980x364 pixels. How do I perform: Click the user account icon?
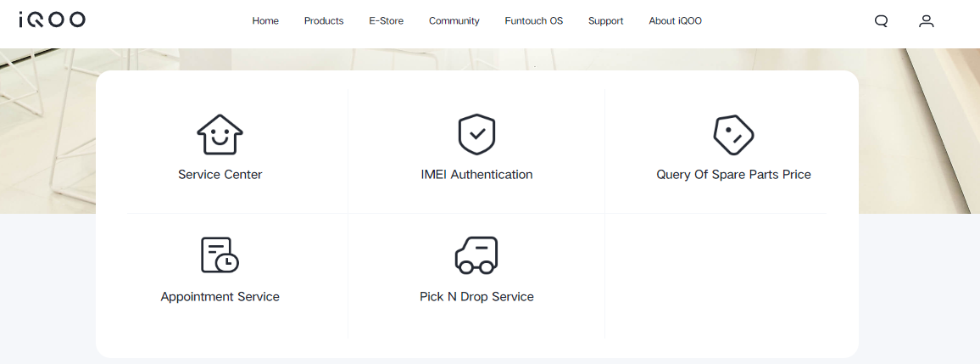tap(927, 21)
